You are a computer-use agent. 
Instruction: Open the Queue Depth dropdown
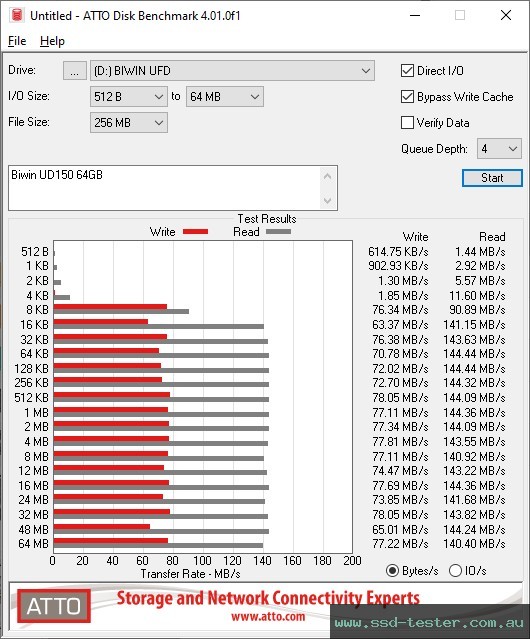click(x=499, y=149)
